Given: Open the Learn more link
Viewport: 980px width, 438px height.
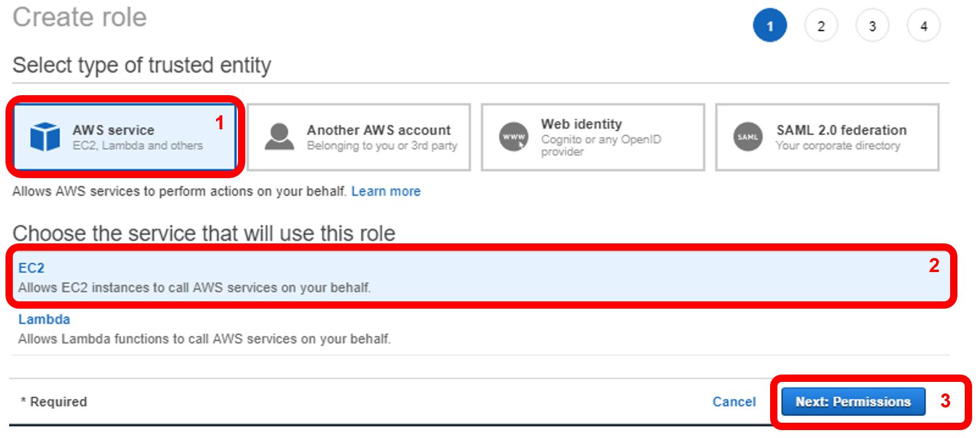Looking at the screenshot, I should coord(386,192).
